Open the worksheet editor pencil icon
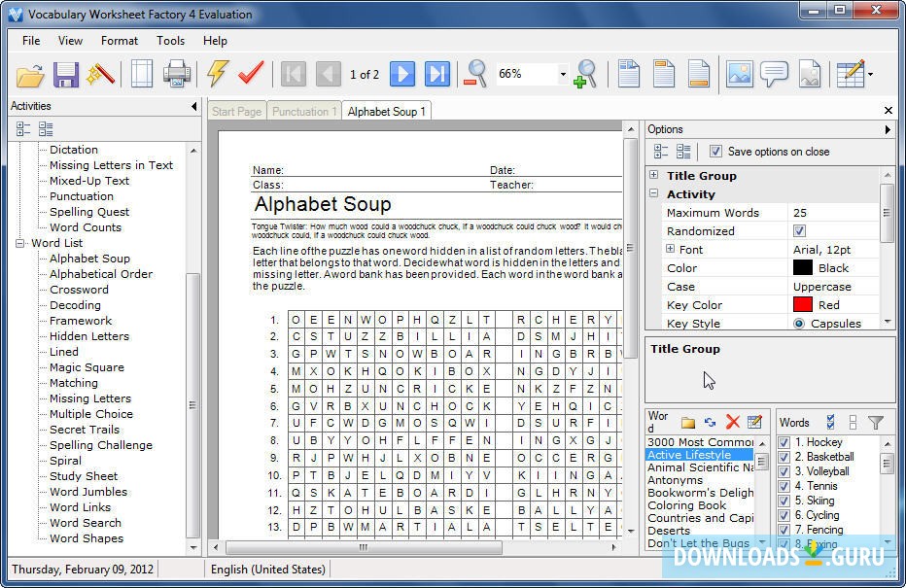 [x=850, y=74]
